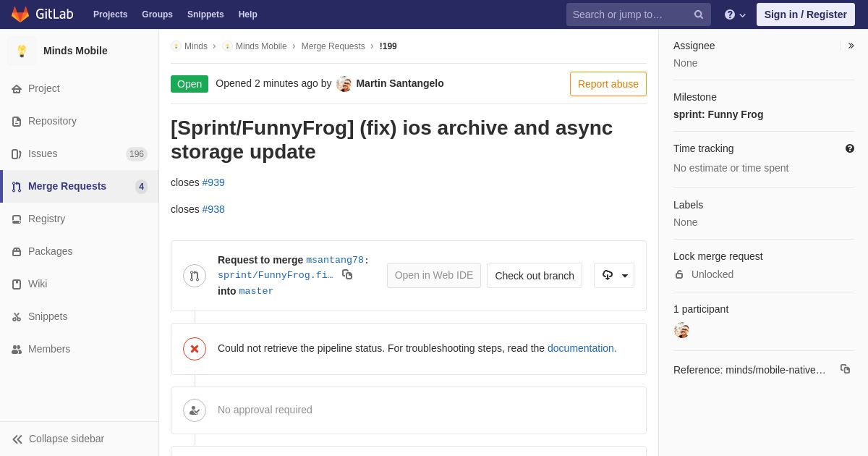
Task: Click the Issues icon in the sidebar
Action: [x=17, y=154]
